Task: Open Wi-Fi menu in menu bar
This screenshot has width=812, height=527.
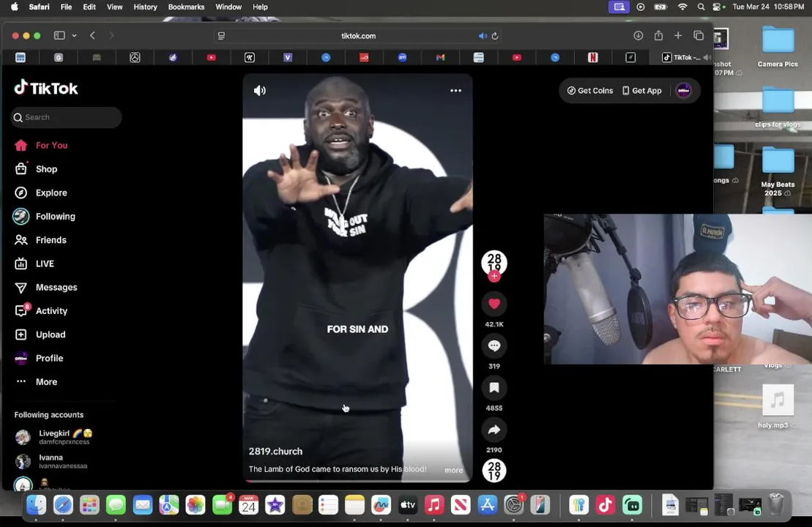Action: click(x=682, y=7)
